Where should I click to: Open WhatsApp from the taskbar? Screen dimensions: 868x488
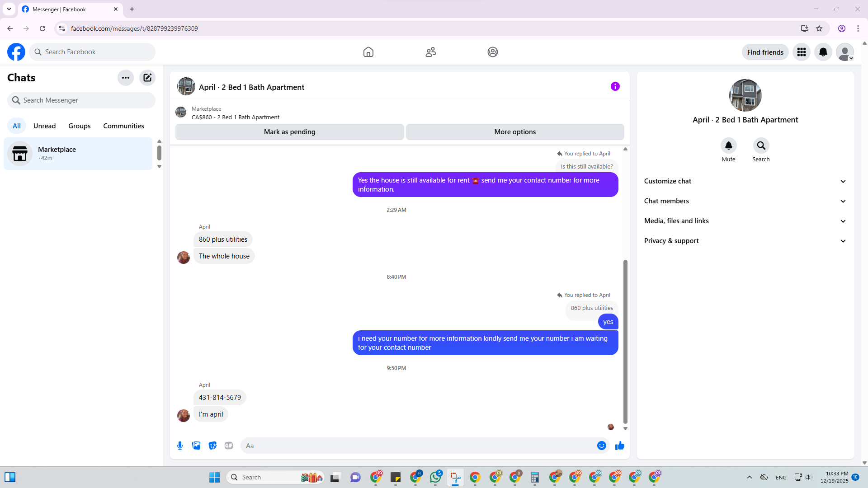pos(435,477)
